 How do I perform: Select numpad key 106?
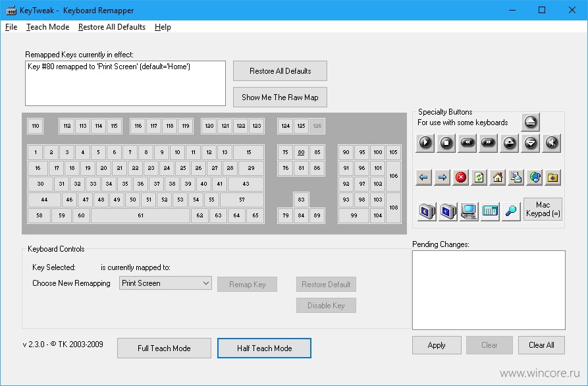tap(393, 176)
